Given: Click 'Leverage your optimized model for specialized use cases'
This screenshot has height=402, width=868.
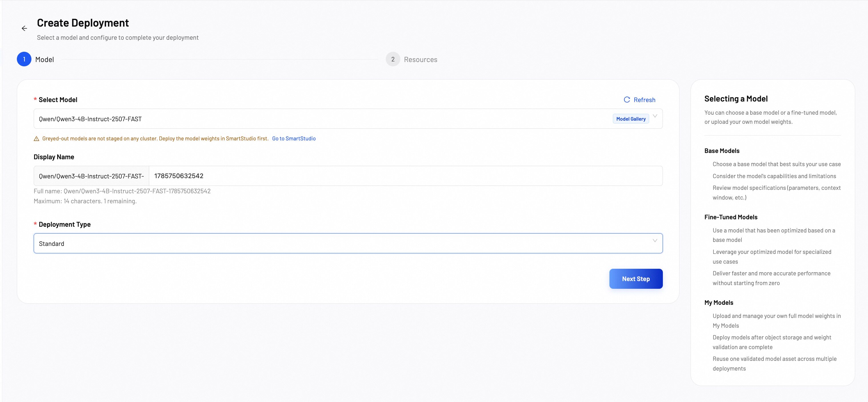Looking at the screenshot, I should click(772, 257).
